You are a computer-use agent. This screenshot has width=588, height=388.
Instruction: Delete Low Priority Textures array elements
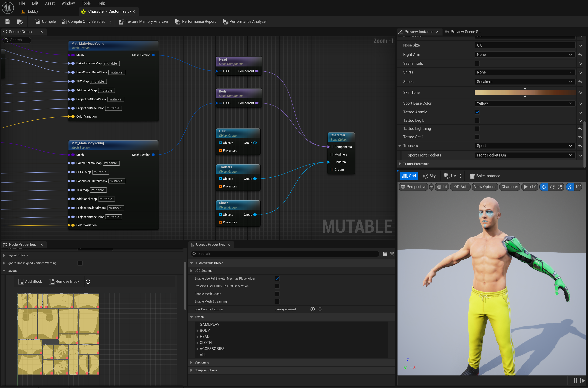(x=320, y=309)
